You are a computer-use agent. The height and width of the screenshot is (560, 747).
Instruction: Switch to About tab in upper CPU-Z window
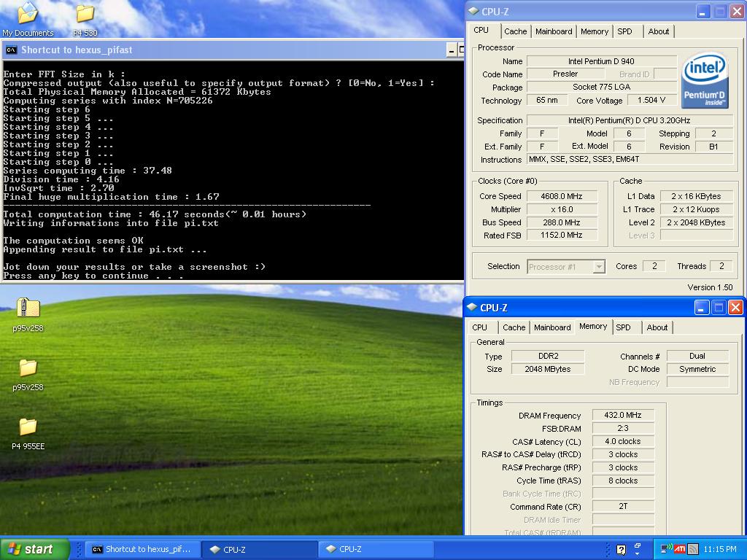[659, 31]
